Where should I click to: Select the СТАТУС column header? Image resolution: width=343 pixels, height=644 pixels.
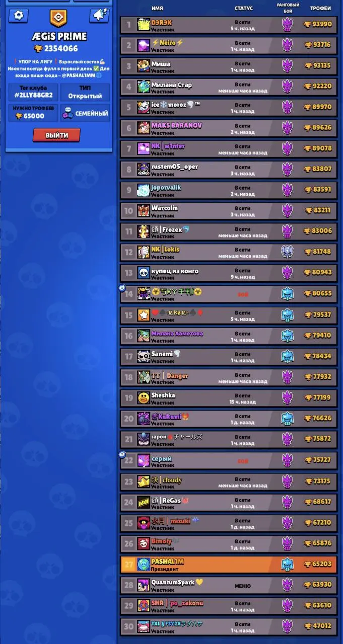[x=244, y=9]
